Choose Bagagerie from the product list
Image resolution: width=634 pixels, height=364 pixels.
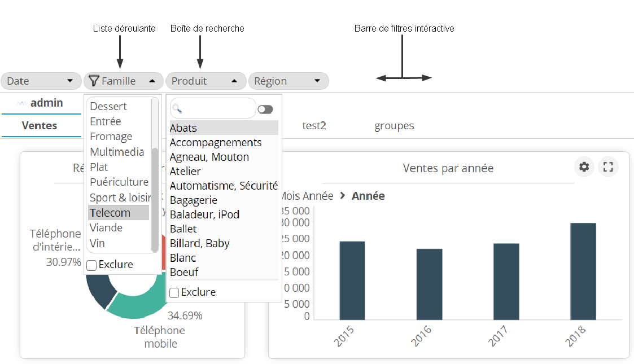click(x=194, y=200)
